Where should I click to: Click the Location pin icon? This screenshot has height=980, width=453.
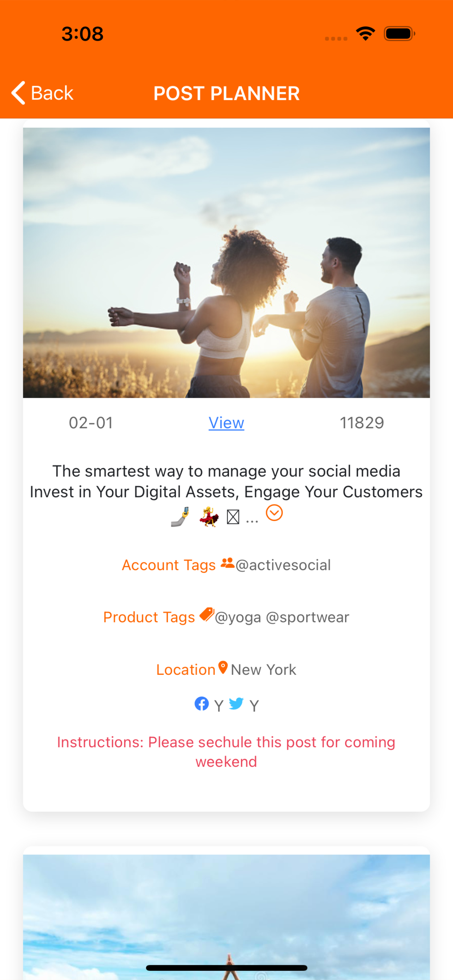tap(223, 668)
